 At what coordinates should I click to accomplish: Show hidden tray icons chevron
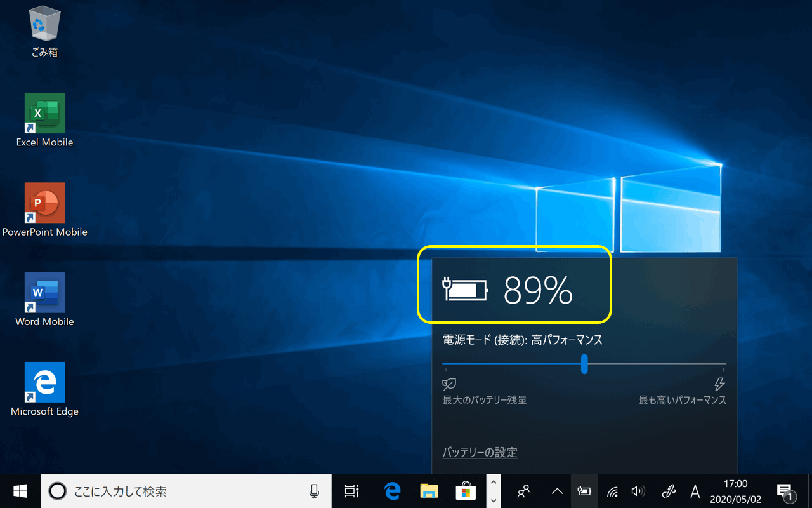557,491
